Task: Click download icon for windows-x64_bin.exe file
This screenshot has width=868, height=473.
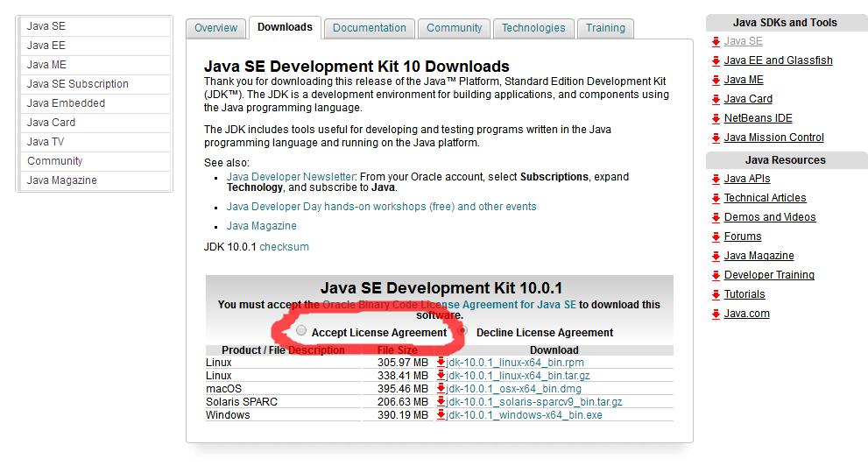Action: (441, 415)
